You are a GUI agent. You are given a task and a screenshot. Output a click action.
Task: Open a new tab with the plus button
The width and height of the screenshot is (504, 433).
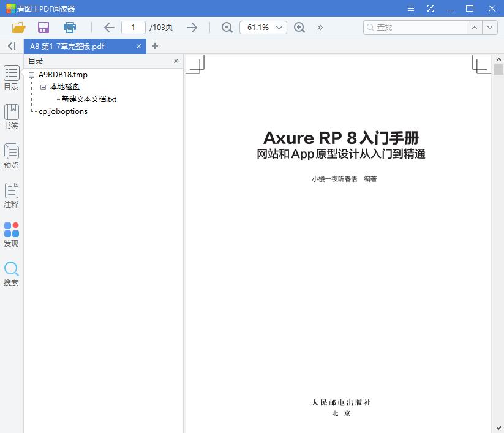[x=155, y=46]
